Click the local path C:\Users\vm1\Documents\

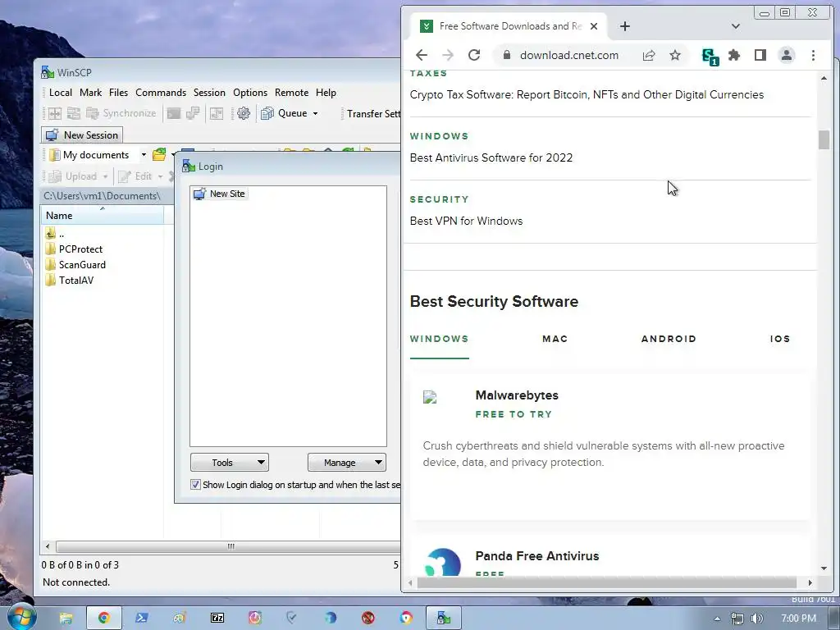[102, 196]
